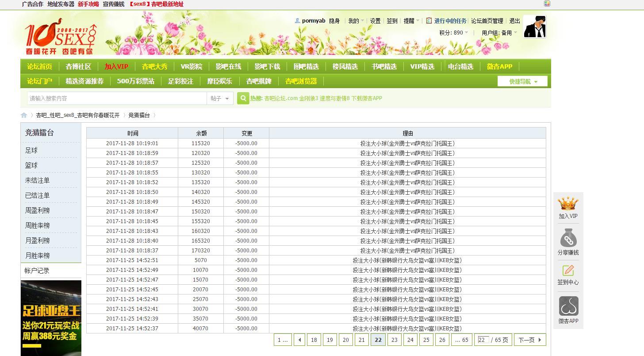The height and width of the screenshot is (356, 644).
Task: Click the user avatar picture
Action: point(534,27)
